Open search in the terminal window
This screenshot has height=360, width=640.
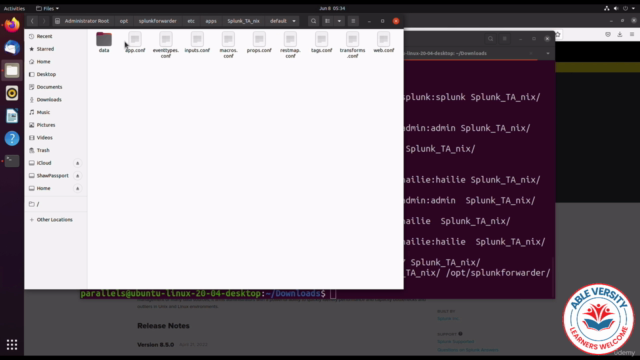tap(491, 39)
